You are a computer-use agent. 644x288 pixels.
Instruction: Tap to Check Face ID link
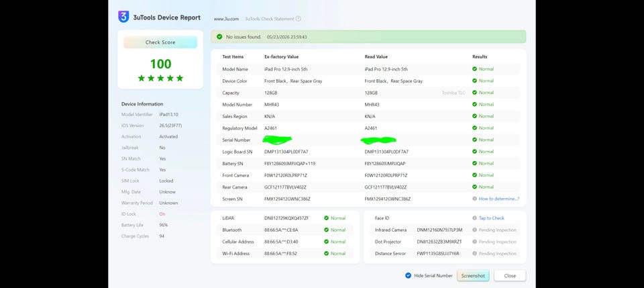[x=491, y=218]
